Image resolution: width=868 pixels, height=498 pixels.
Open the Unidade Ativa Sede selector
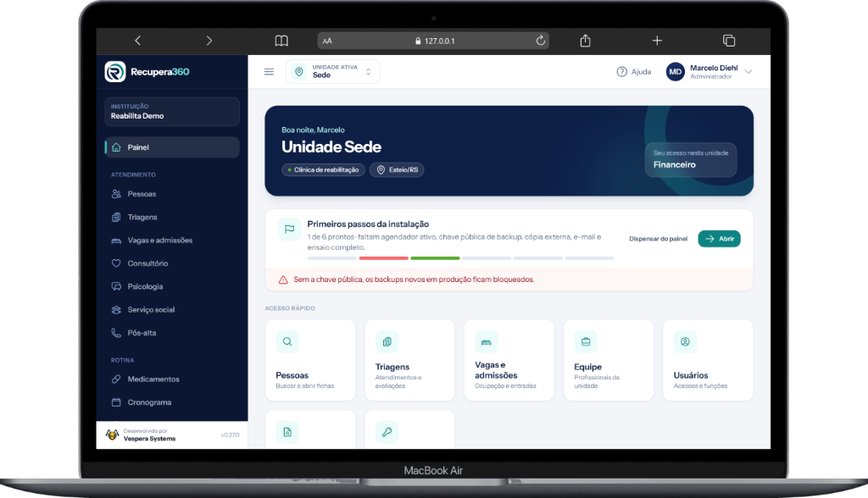tap(332, 72)
